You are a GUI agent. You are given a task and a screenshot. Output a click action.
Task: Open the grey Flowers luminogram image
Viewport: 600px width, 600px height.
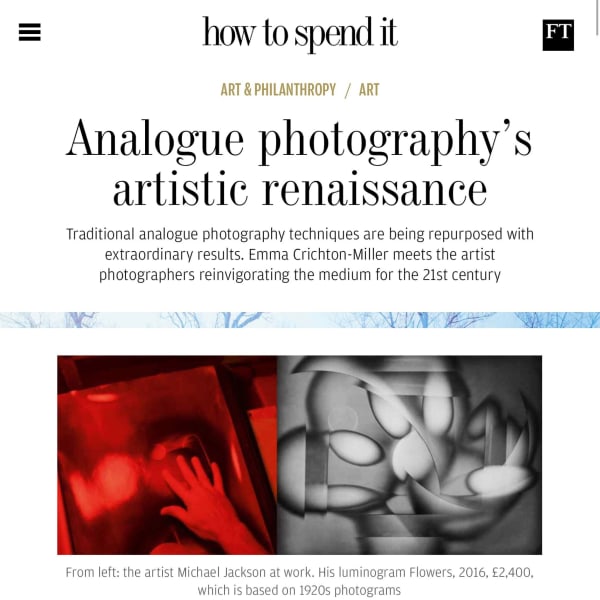point(409,455)
